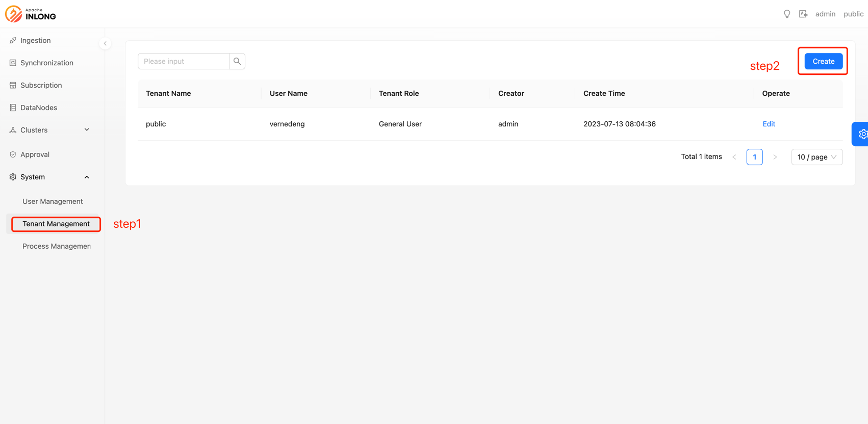Open the admin user menu
This screenshot has width=868, height=424.
coord(825,14)
